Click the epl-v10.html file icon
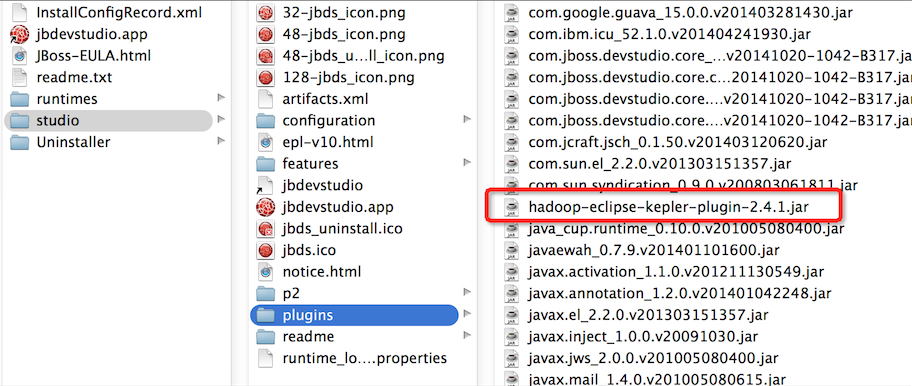 tap(266, 142)
